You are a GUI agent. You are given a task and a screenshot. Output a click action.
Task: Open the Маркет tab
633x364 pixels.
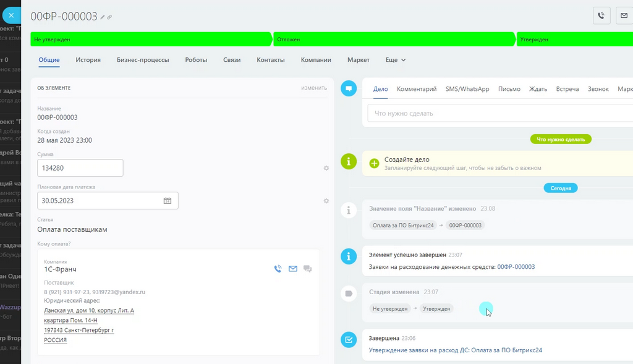pyautogui.click(x=358, y=60)
